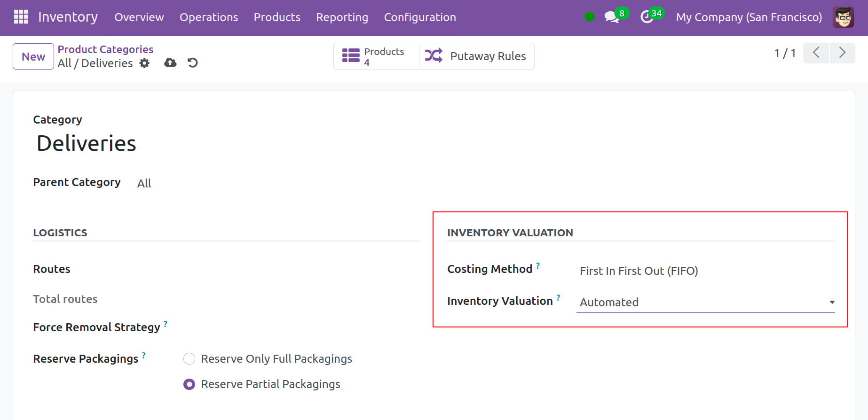Go to previous record with left chevron
868x420 pixels.
(816, 53)
